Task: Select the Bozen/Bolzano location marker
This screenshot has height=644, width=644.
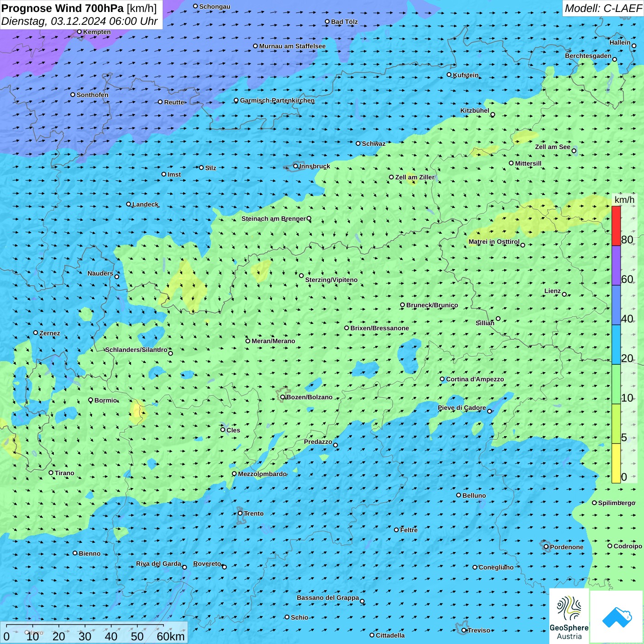Action: [282, 397]
